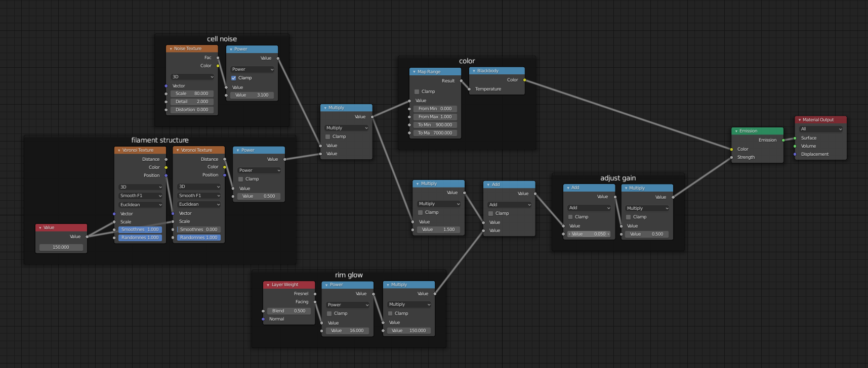Click the Material Output Displacement socket
868x368 pixels.
795,154
